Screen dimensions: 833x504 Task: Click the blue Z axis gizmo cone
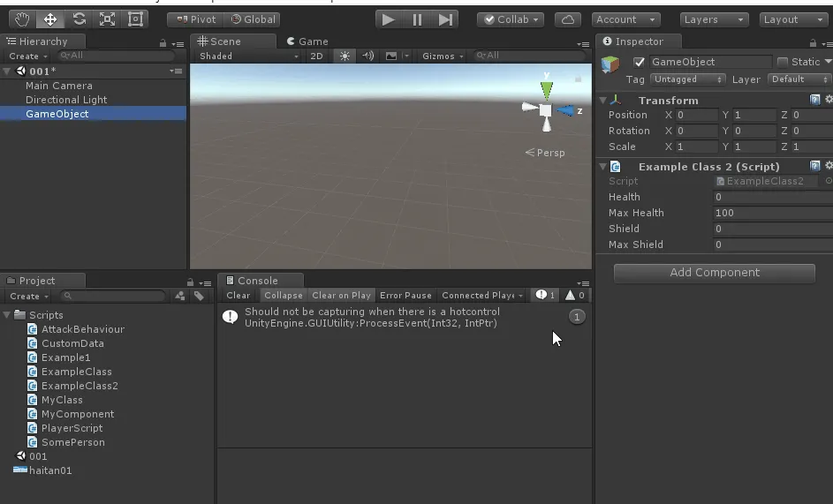(565, 110)
